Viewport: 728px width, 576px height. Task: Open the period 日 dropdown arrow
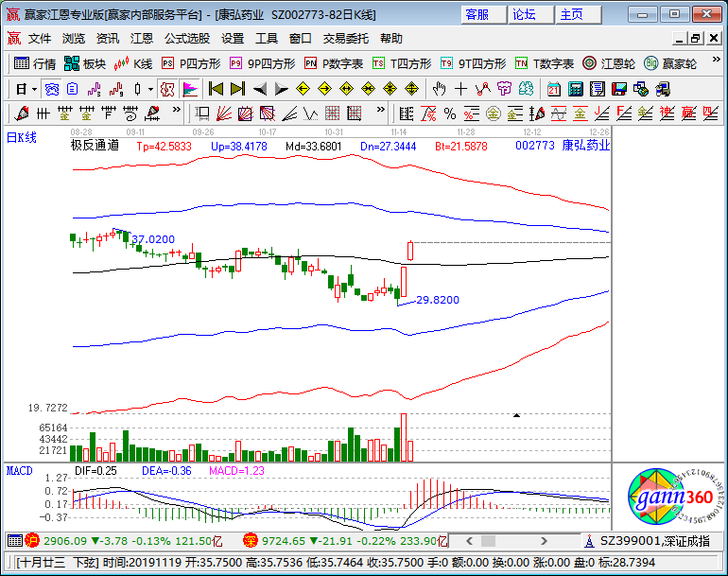coord(34,89)
